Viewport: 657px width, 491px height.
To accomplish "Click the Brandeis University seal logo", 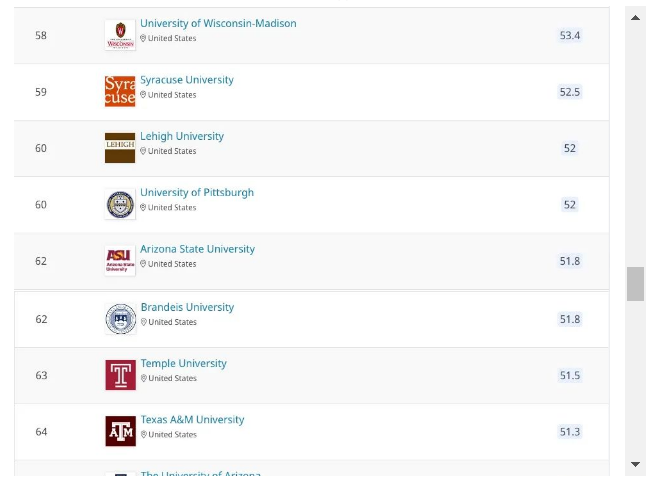I will click(x=121, y=319).
